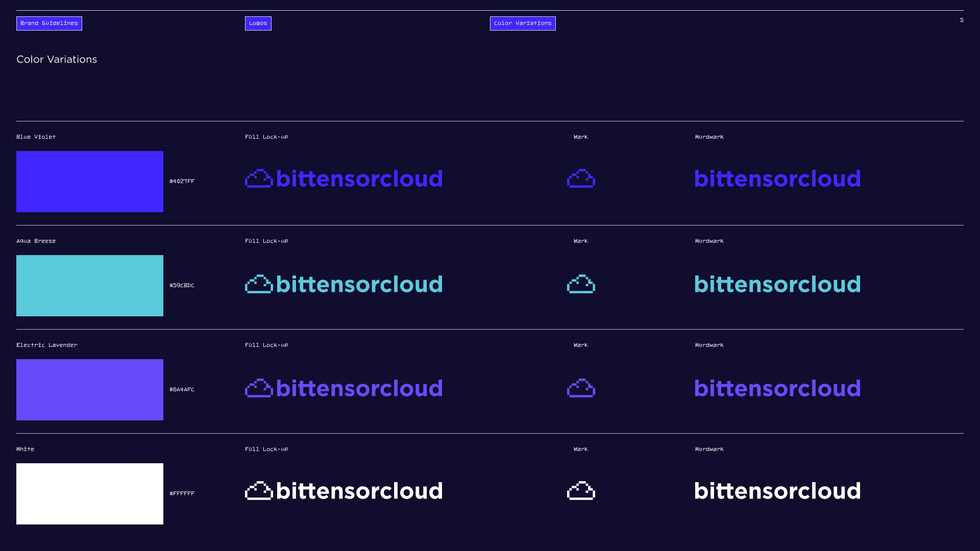Click the hex code #6A4AFC
Screen dimensions: 980x551
(x=182, y=389)
